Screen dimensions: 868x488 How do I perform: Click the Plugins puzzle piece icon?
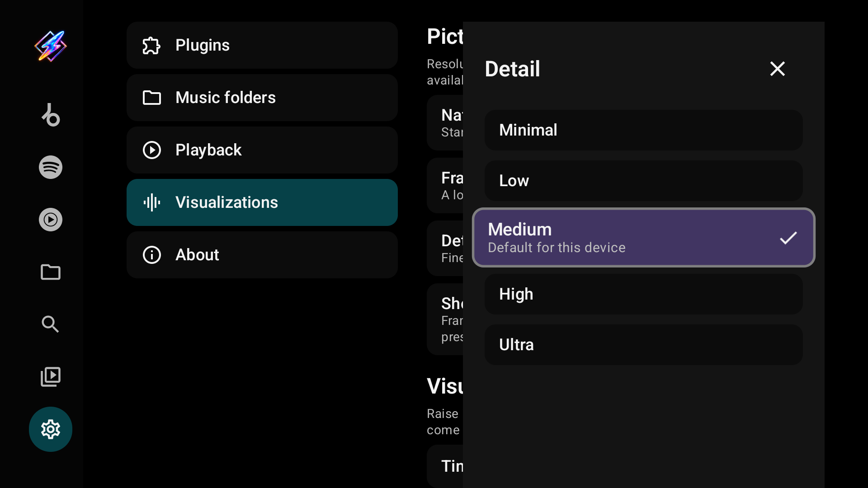[x=152, y=45]
